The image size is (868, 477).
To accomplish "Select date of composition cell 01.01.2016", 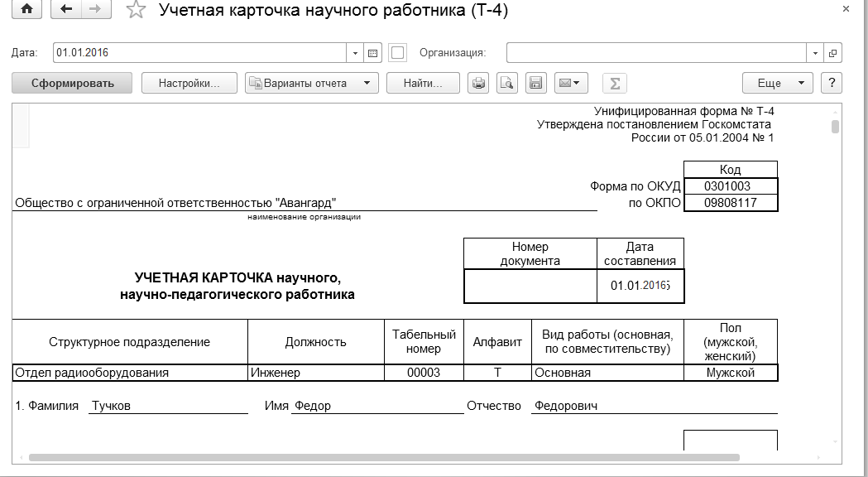I will (x=640, y=286).
